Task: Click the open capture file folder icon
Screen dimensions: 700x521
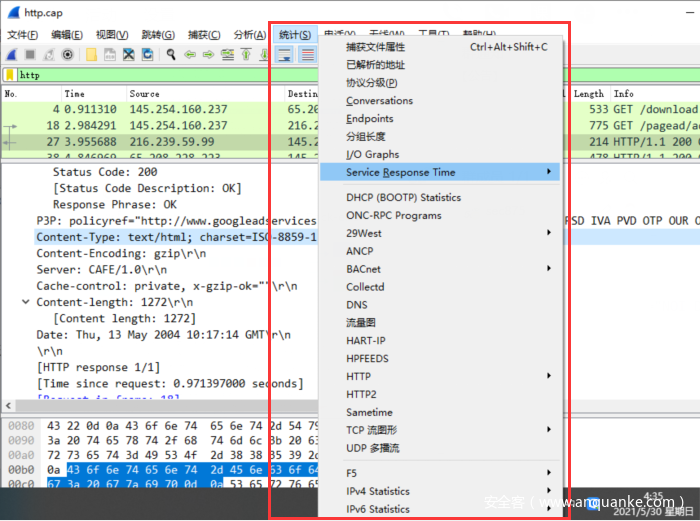Action: [91, 55]
